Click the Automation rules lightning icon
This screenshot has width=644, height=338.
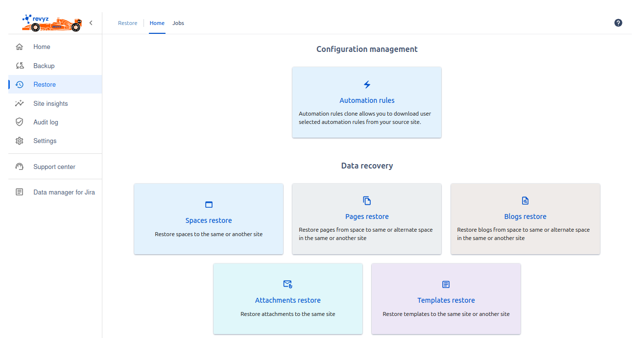click(367, 85)
